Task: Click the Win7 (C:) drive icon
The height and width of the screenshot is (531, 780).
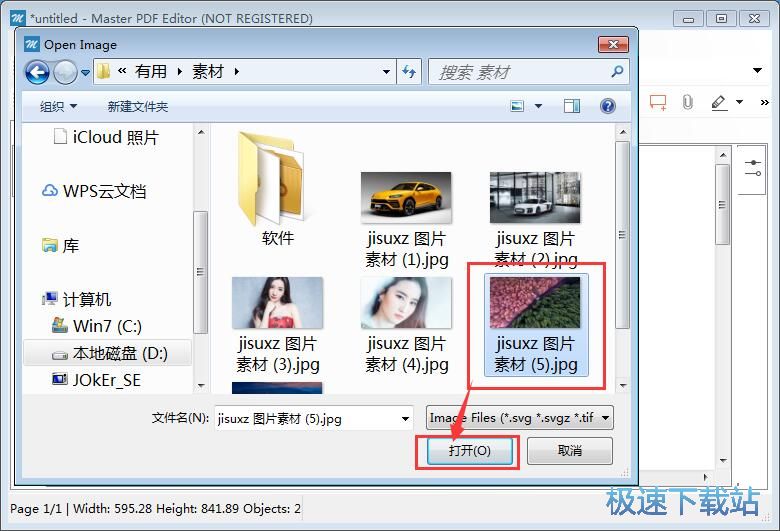Action: tap(60, 325)
